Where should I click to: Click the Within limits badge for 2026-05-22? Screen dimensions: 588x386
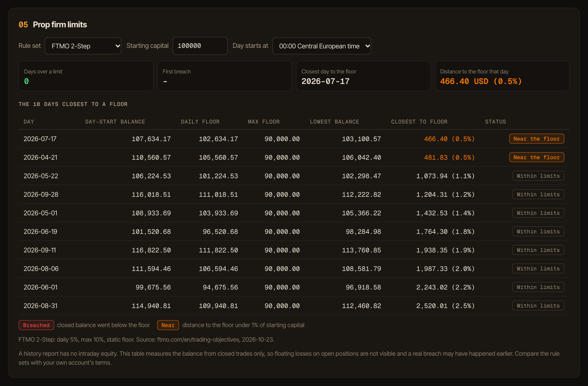(x=538, y=176)
